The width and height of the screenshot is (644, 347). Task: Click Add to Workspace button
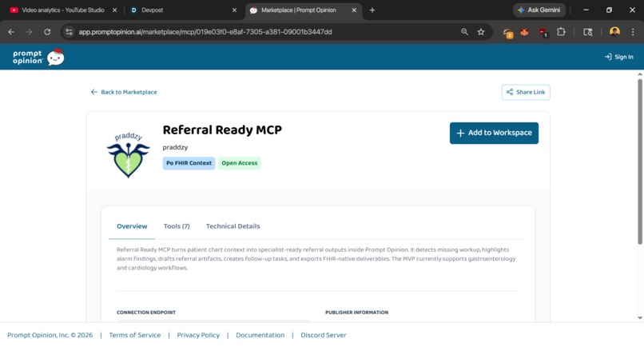(x=494, y=133)
